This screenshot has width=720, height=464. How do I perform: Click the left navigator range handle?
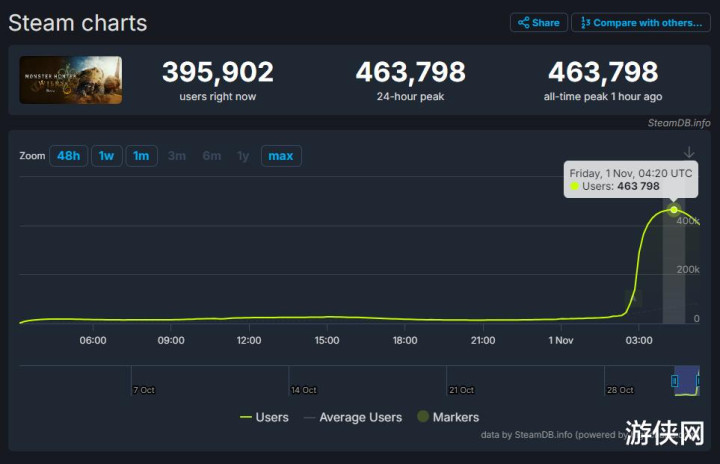(675, 381)
